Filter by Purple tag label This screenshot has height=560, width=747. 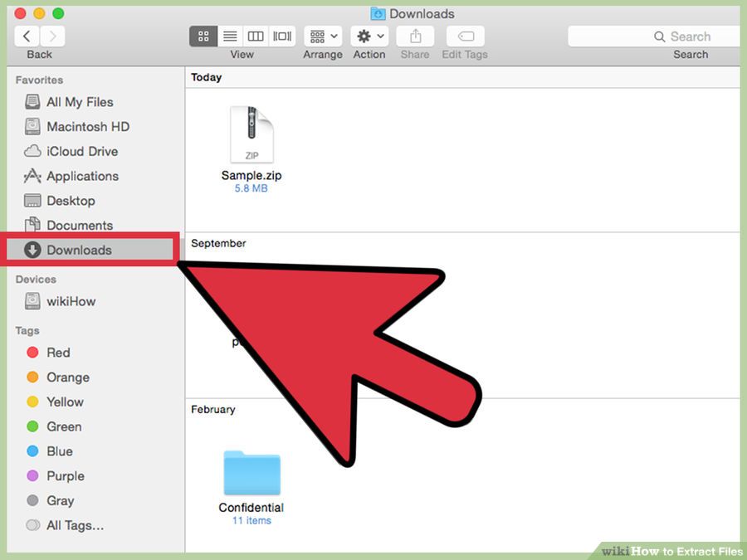66,476
